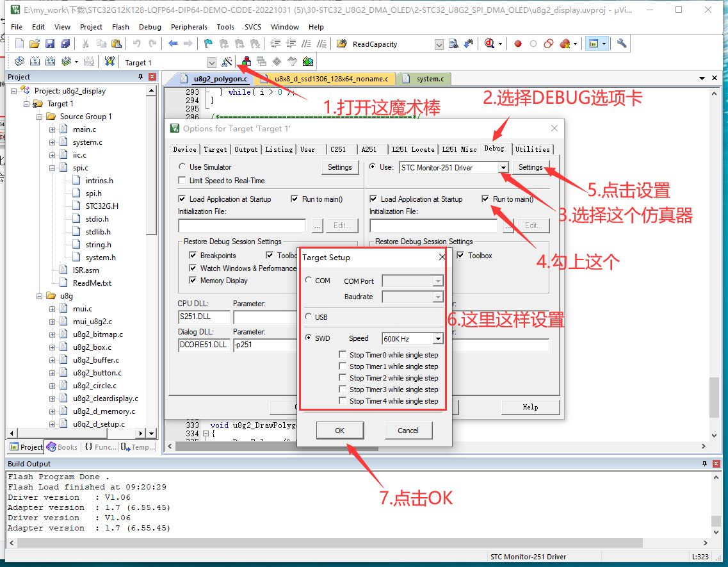Screen dimensions: 728x567
Task: Expand the main.c tree node
Action: coord(53,129)
